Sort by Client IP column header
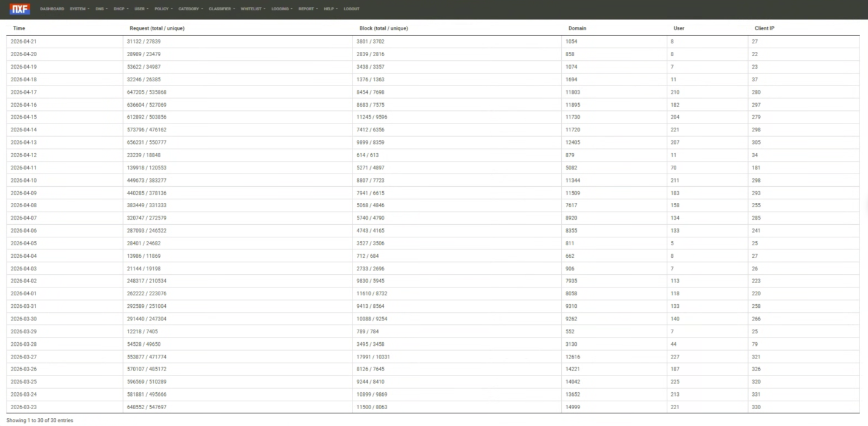Viewport: 868px width, 426px height. (x=764, y=28)
